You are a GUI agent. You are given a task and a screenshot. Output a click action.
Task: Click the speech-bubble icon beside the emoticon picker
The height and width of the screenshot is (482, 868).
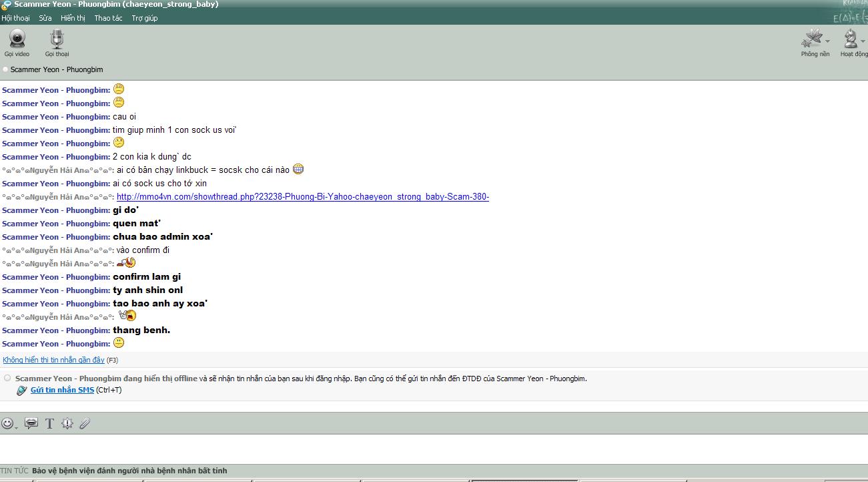(31, 423)
